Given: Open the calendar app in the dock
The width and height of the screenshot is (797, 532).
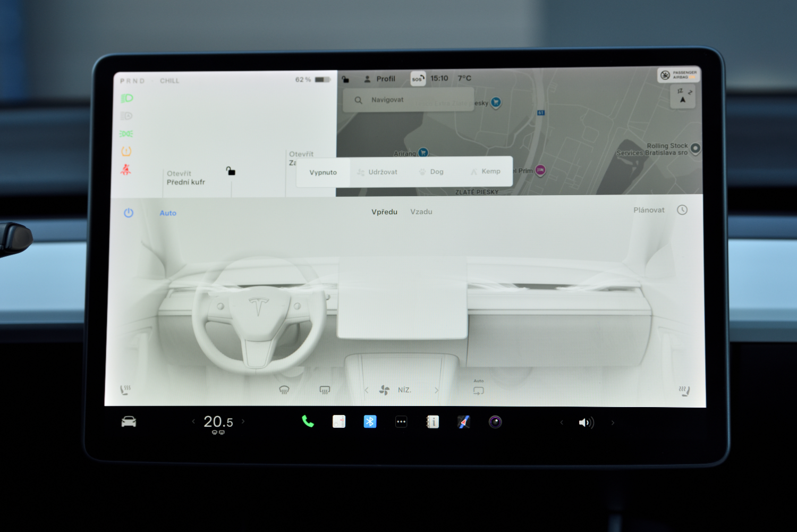Looking at the screenshot, I should 339,421.
